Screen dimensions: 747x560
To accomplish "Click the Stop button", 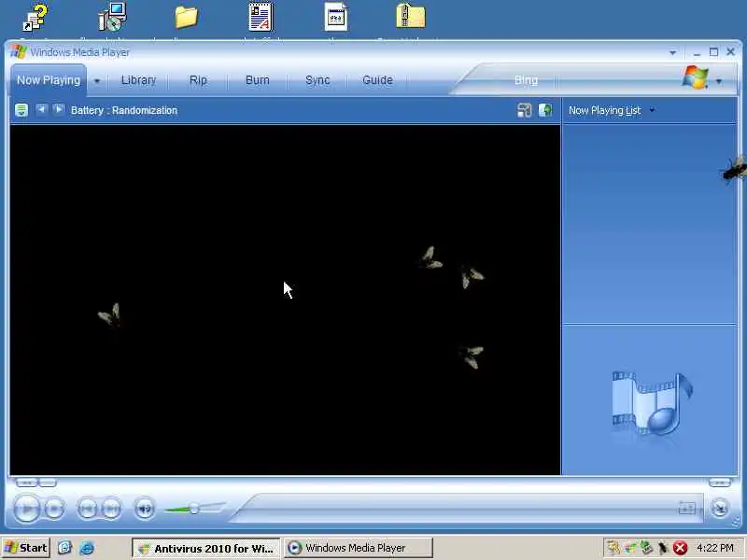I will [x=54, y=509].
